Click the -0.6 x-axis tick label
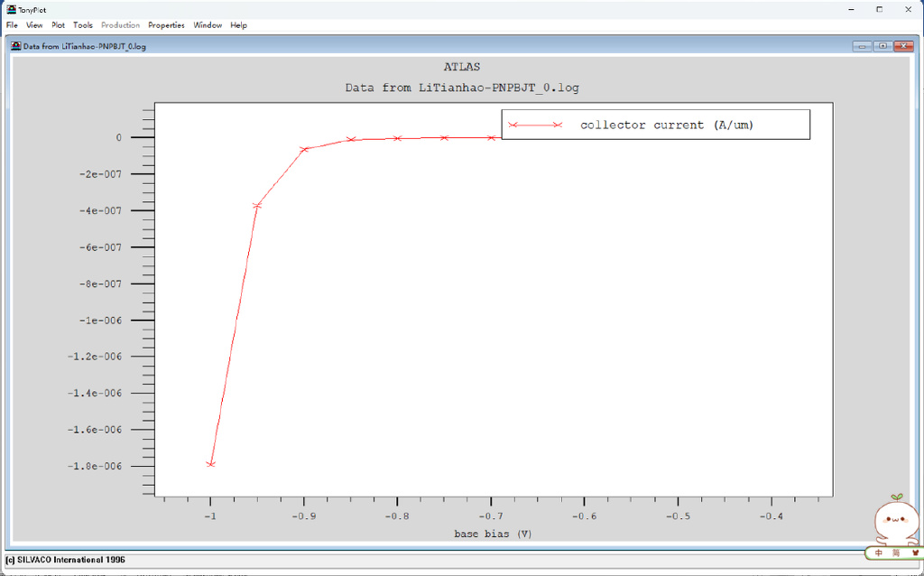 [584, 516]
